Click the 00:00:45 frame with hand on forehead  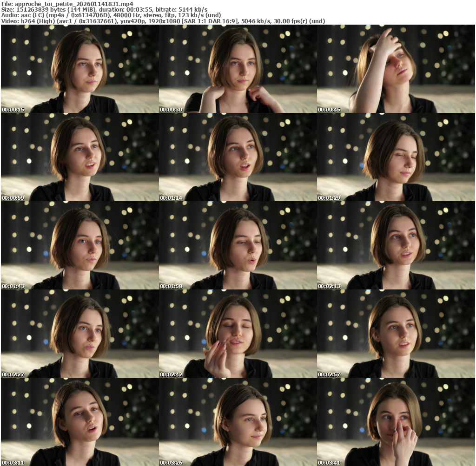[x=396, y=69]
